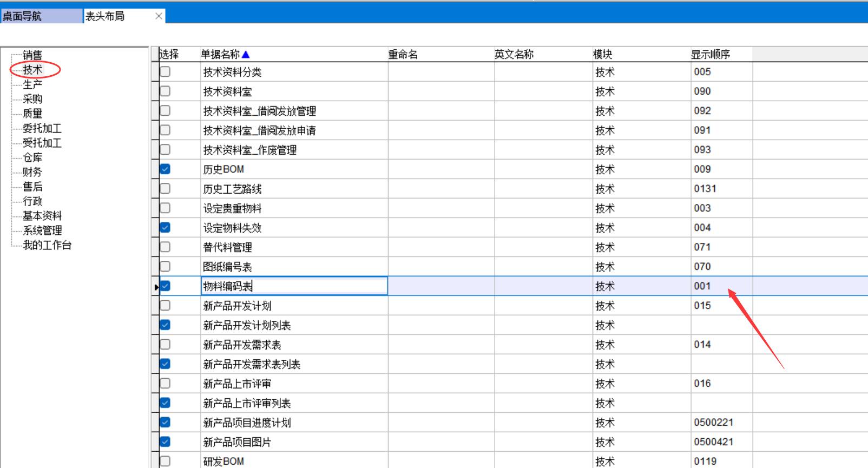Open 系统管理 in the tree
The image size is (868, 468).
42,230
